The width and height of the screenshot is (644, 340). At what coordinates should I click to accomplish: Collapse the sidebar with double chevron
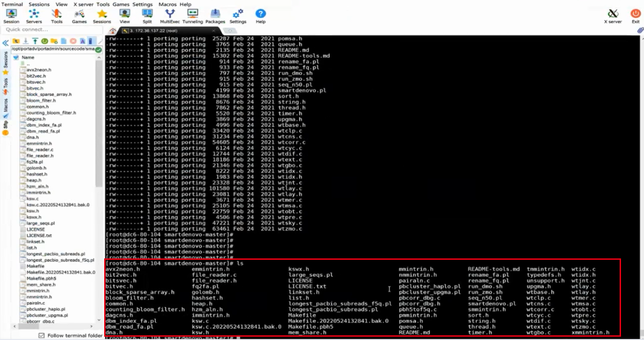(6, 43)
